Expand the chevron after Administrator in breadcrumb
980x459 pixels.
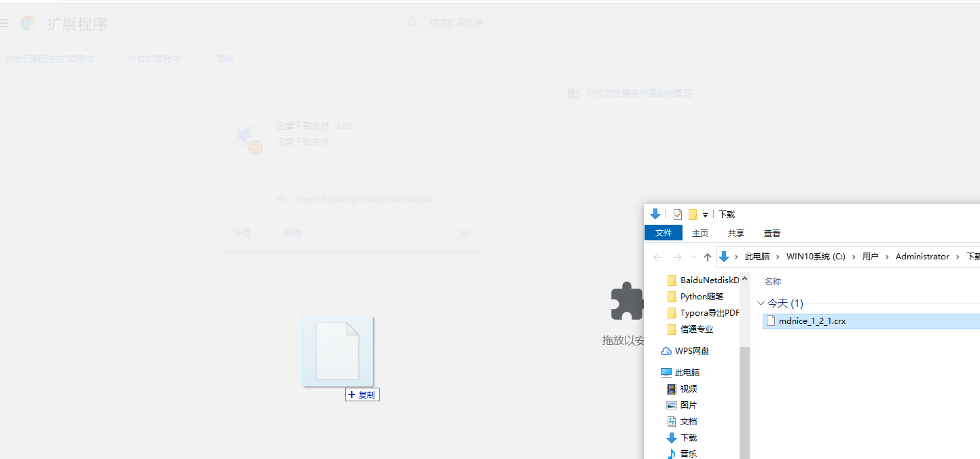click(x=958, y=257)
